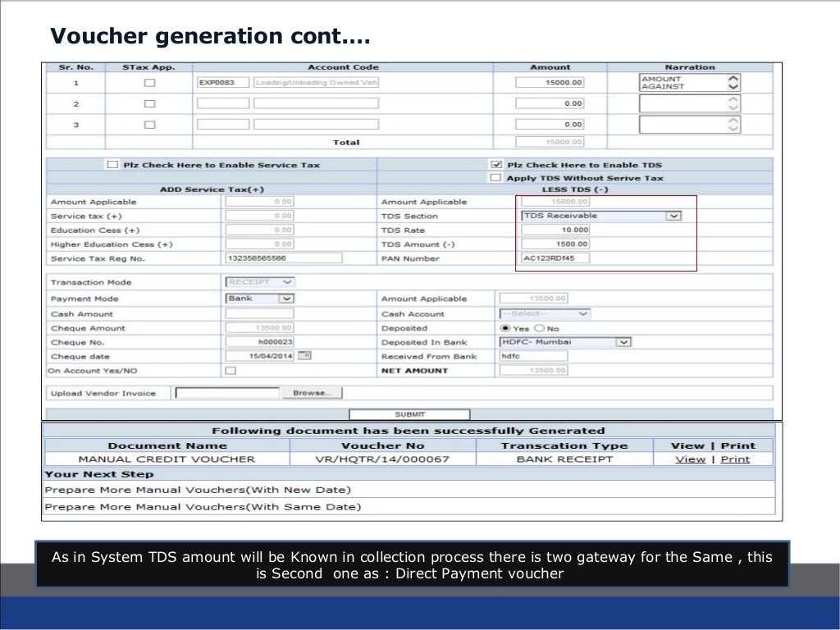
Task: View the generated manual credit voucher
Action: pos(690,459)
